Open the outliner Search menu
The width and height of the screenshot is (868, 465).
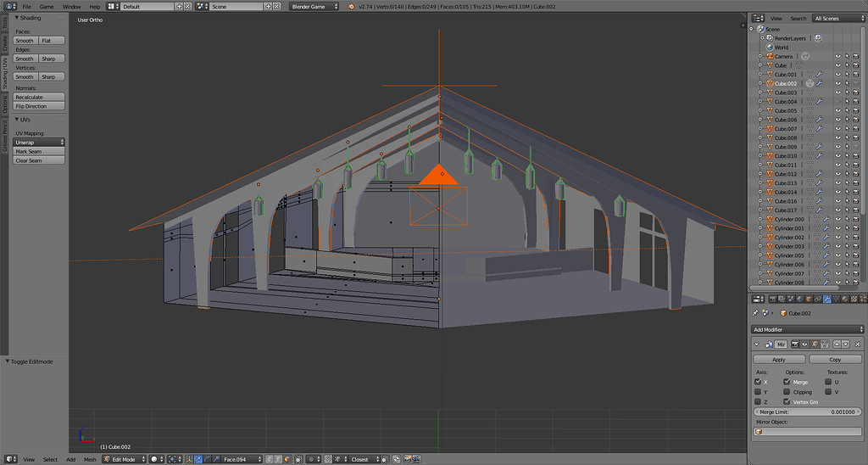tap(798, 19)
